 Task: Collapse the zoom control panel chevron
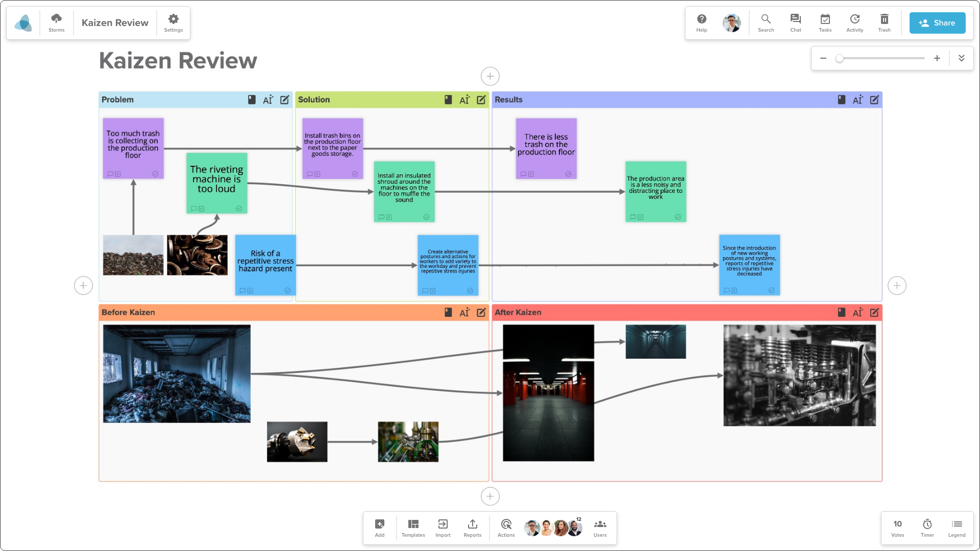point(962,58)
